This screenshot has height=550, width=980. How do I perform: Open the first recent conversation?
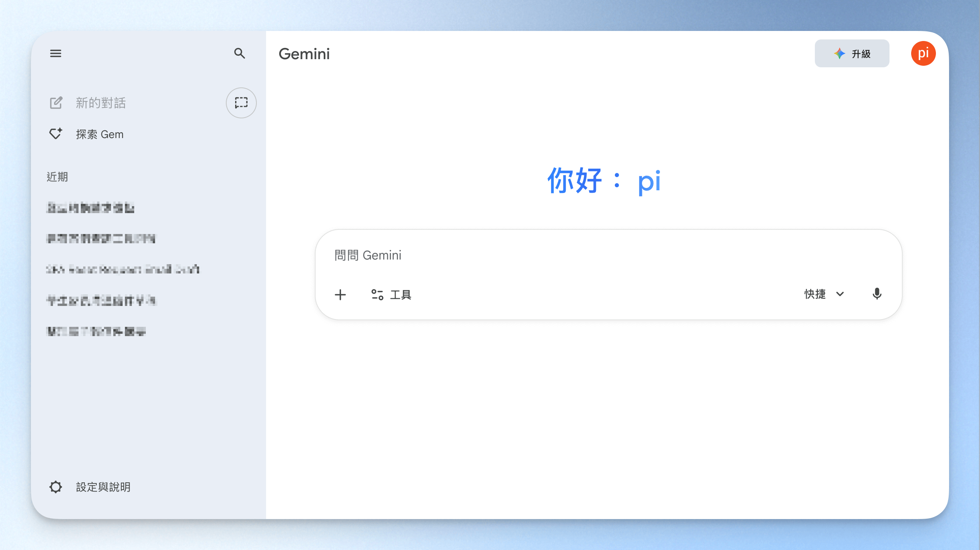90,208
